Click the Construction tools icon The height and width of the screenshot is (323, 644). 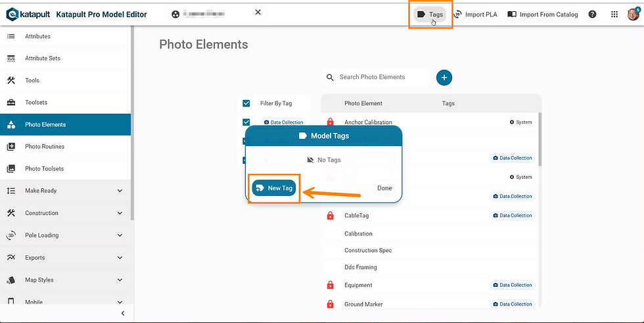(11, 213)
